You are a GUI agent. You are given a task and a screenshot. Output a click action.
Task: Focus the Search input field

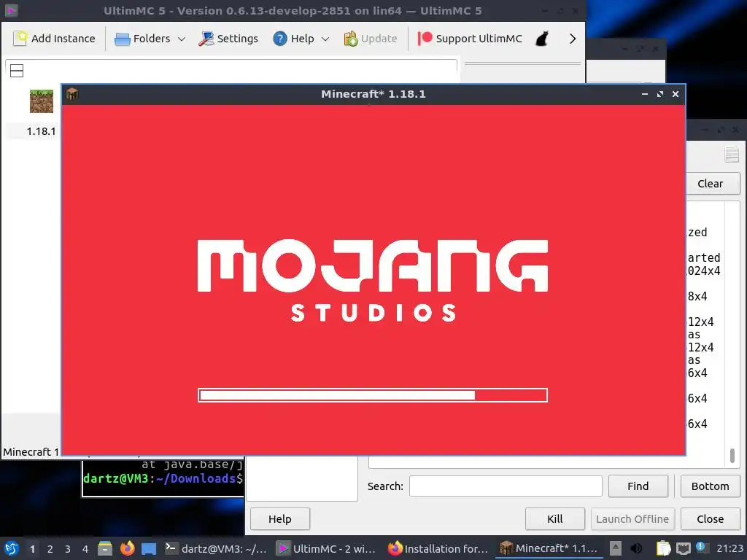506,486
